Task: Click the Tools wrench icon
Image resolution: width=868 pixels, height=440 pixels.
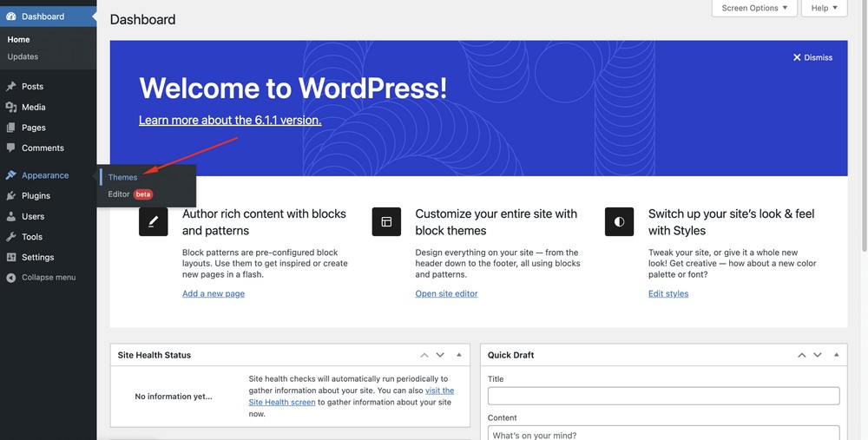Action: pyautogui.click(x=11, y=237)
